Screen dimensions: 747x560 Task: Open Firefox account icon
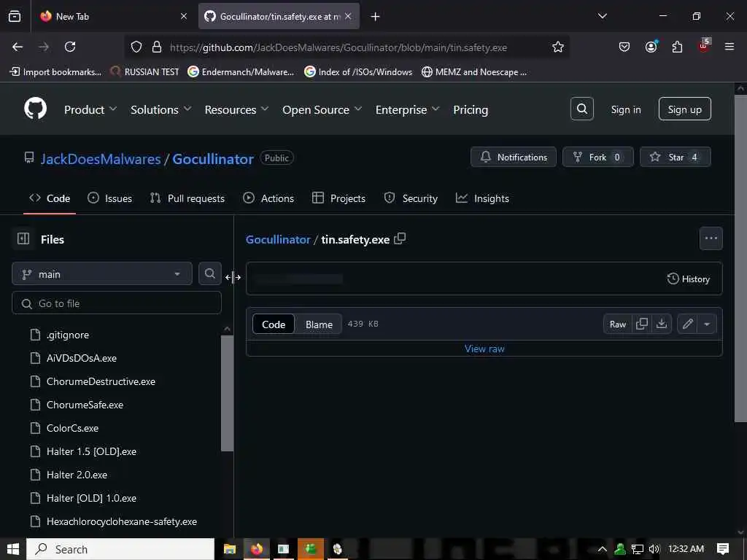(x=651, y=47)
